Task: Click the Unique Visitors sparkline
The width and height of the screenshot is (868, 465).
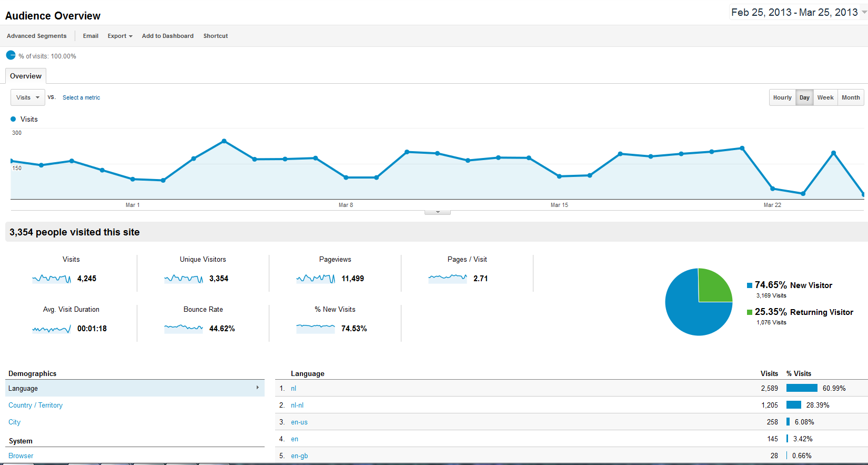Action: 184,279
